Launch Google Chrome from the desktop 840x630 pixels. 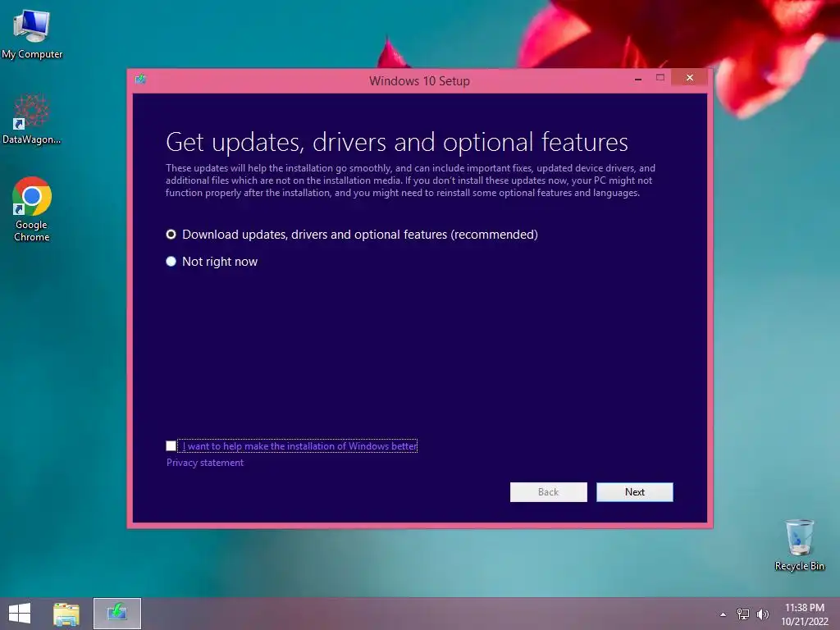tap(32, 209)
